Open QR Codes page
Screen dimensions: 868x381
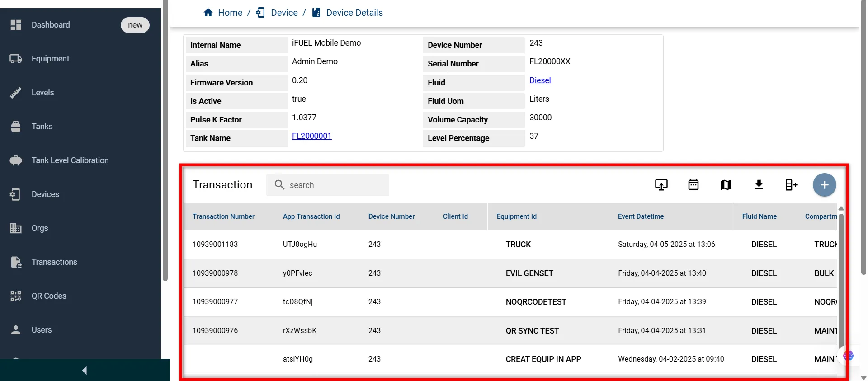[x=49, y=296]
